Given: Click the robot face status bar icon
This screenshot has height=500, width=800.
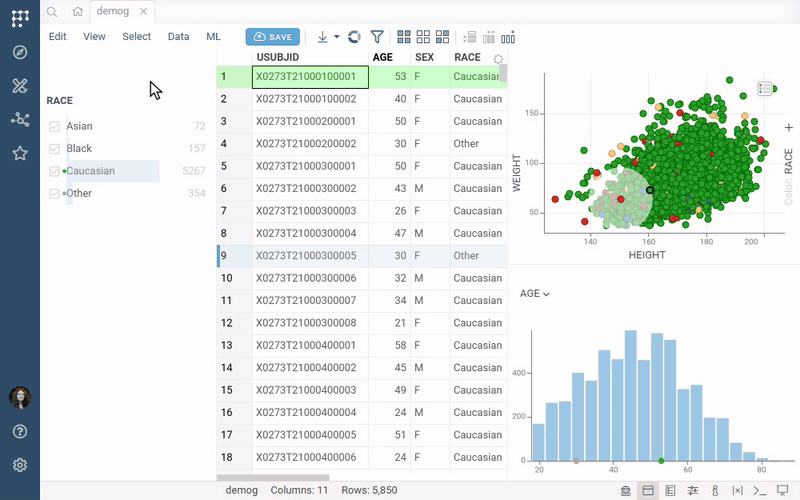Looking at the screenshot, I should coord(626,491).
